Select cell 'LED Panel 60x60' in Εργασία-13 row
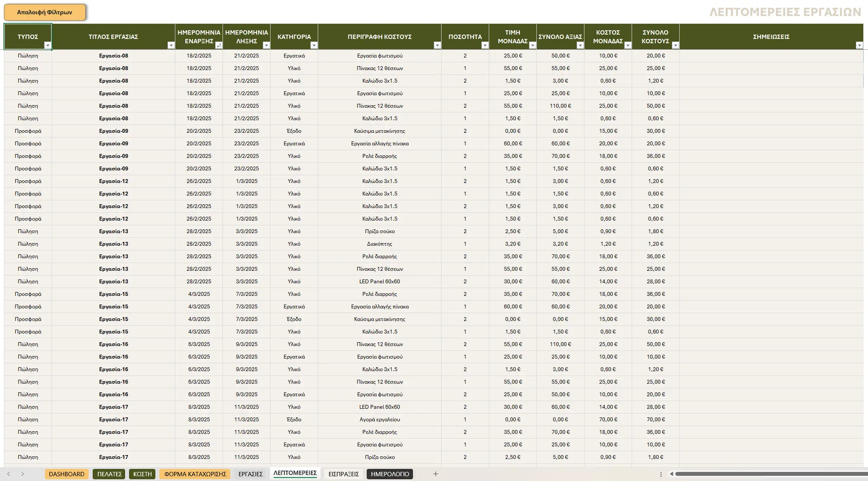Screen dimensions: 868x481 click(x=380, y=282)
